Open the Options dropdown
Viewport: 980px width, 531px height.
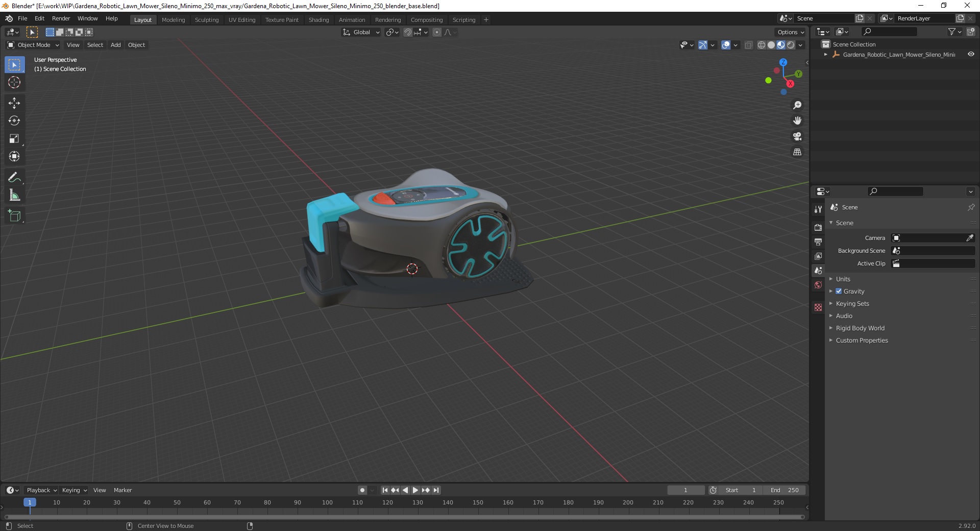(x=790, y=32)
